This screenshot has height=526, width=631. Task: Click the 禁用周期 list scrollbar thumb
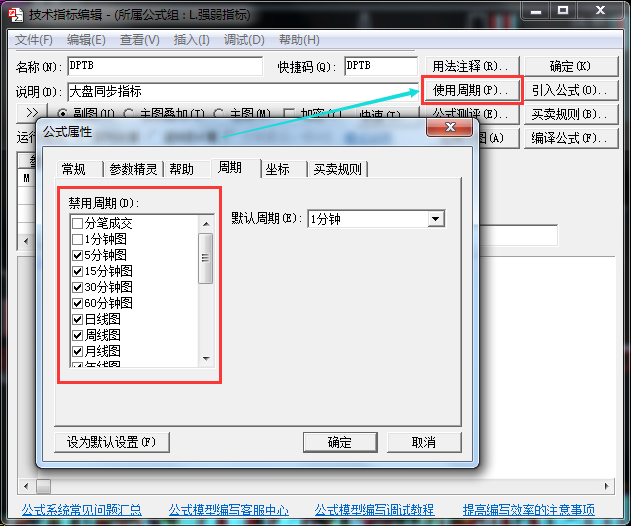tap(206, 258)
